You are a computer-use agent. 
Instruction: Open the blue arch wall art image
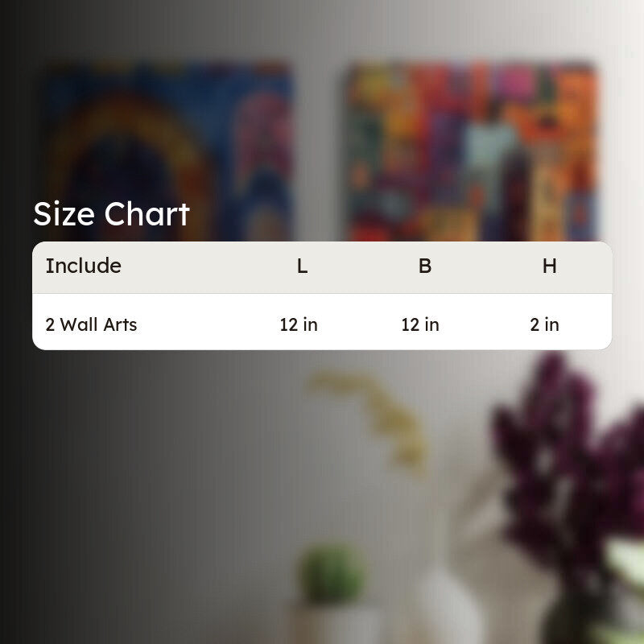pyautogui.click(x=168, y=151)
